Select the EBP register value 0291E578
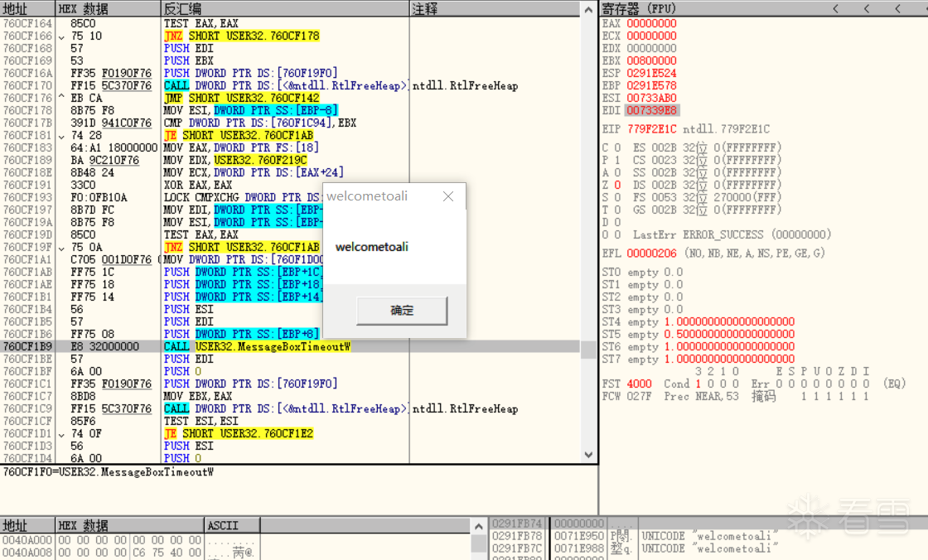928x560 pixels. point(651,85)
